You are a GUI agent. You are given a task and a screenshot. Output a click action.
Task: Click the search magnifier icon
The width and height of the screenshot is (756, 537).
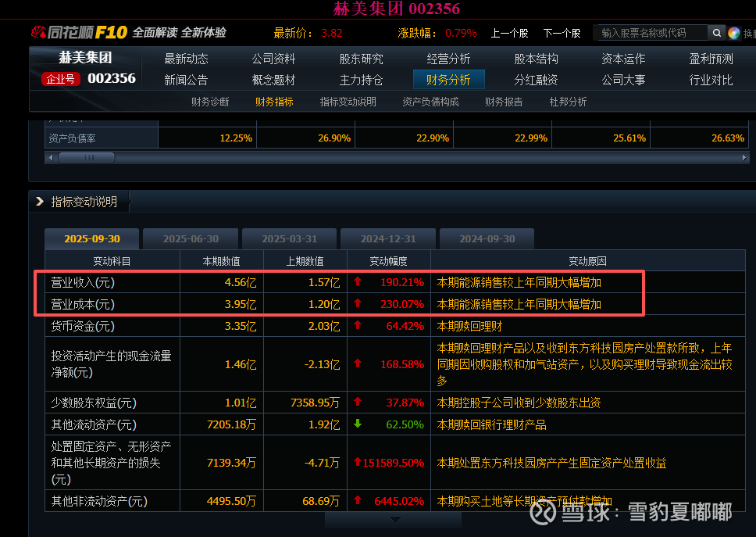pos(716,33)
